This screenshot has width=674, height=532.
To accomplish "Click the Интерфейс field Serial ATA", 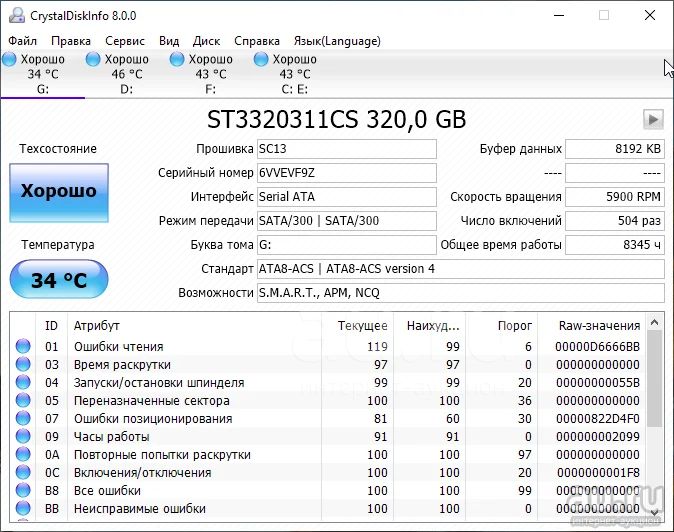I will coord(346,197).
